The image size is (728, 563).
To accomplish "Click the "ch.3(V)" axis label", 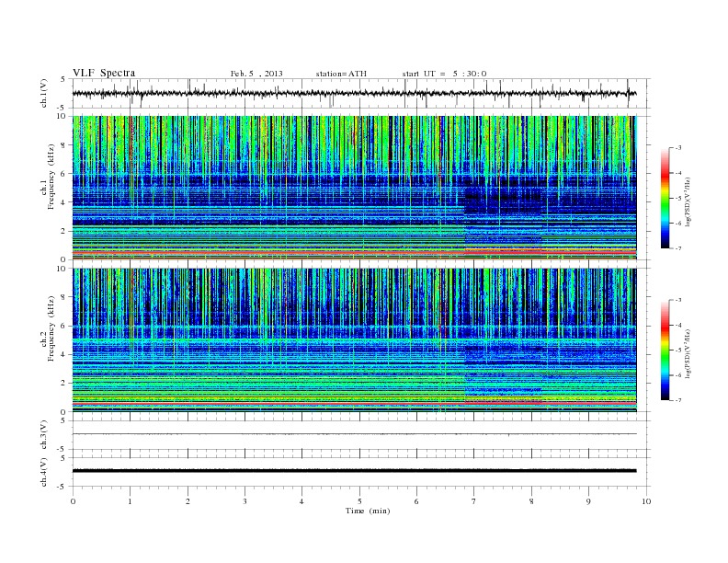I will tap(43, 435).
